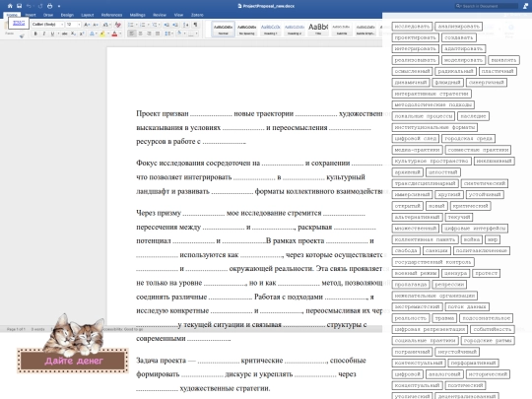Click the Redo icon in title bar
The height and width of the screenshot is (399, 532).
click(x=40, y=6)
